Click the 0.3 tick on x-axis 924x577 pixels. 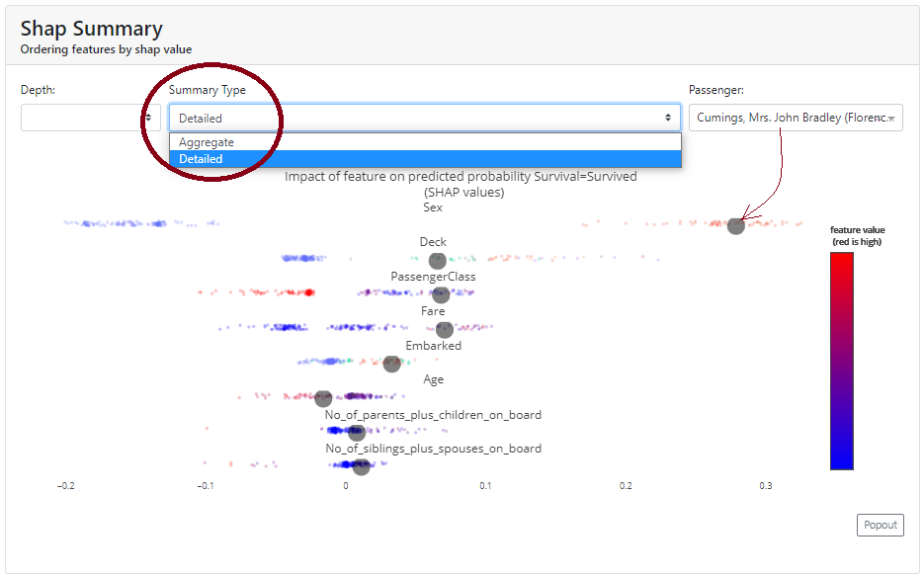click(765, 486)
